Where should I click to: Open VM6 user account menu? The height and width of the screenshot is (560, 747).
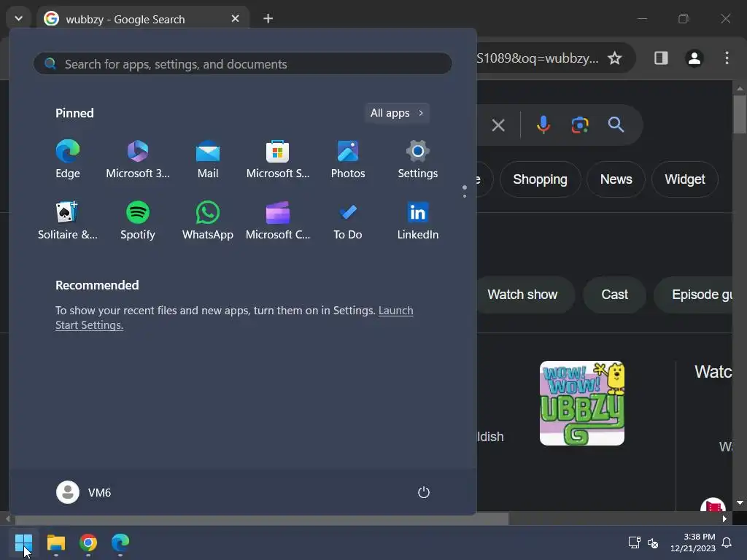[x=84, y=492]
